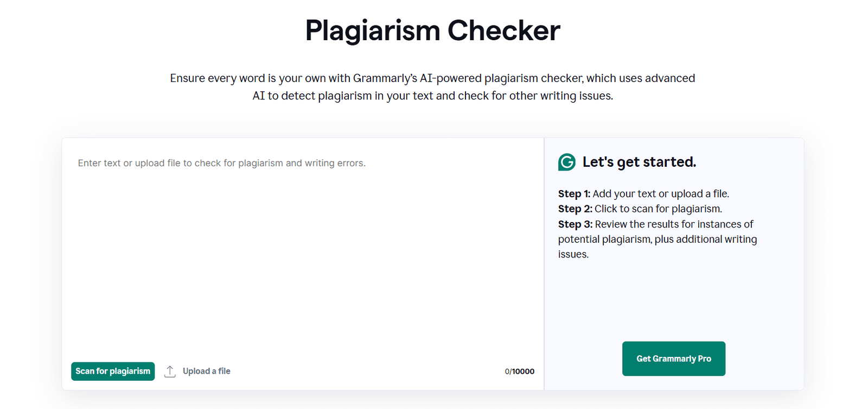Click the descriptive subtitle under the heading

pos(432,87)
